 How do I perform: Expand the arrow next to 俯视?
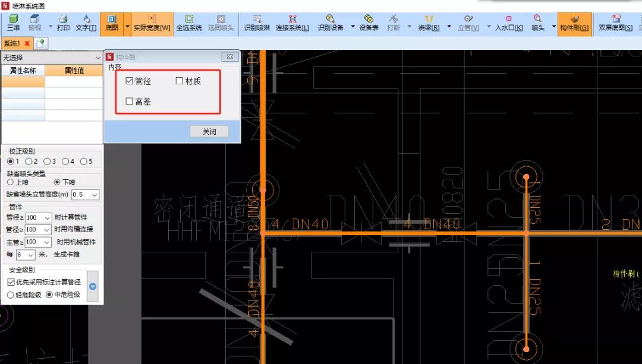point(51,27)
